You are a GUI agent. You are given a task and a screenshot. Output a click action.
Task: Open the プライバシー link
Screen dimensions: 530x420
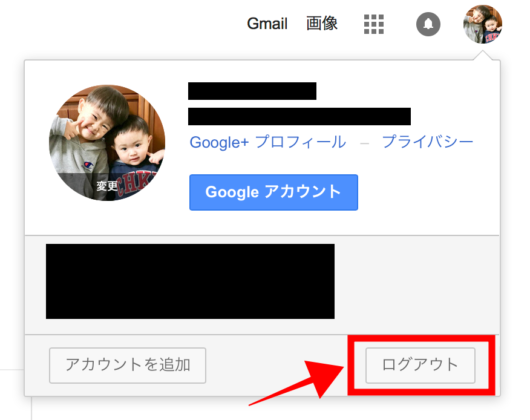[x=428, y=142]
